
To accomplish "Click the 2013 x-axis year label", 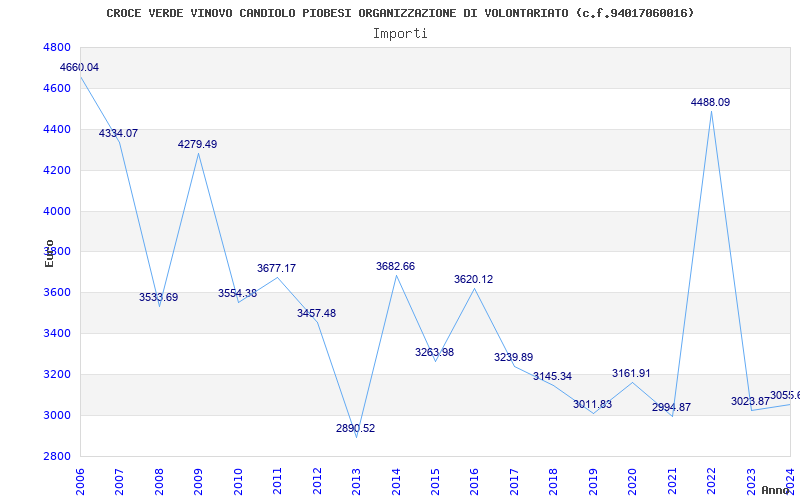I will coord(356,481).
